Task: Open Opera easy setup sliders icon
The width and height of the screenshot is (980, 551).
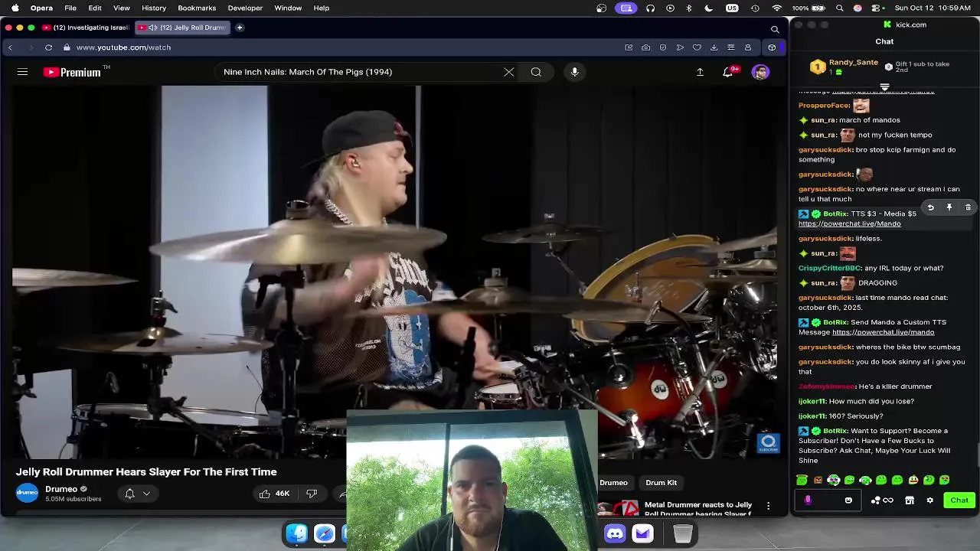Action: click(x=730, y=47)
